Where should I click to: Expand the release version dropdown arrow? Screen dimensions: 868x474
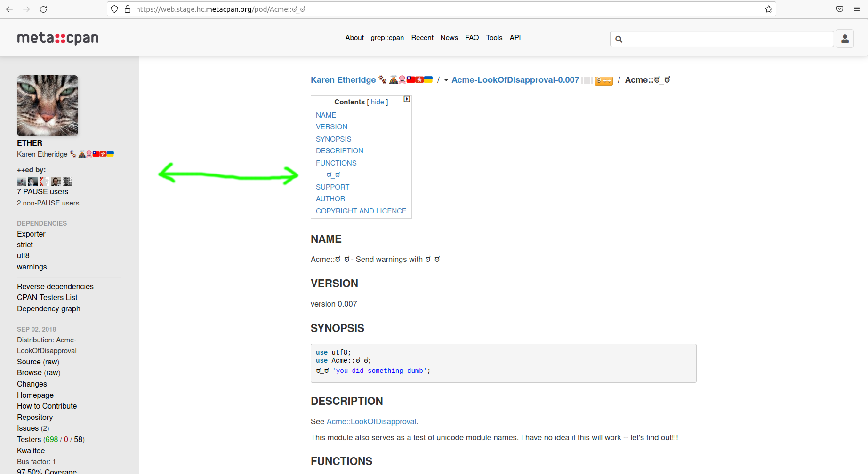click(x=446, y=80)
